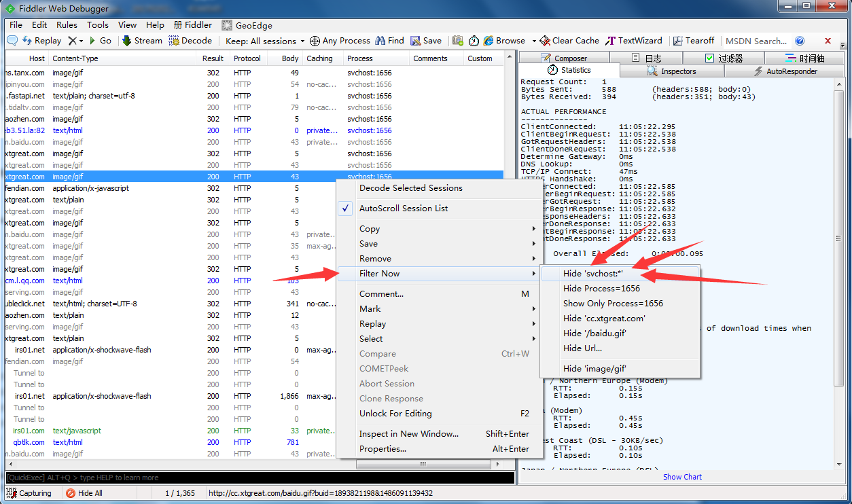852x504 pixels.
Task: Sort sessions by Result column header
Action: (213, 58)
